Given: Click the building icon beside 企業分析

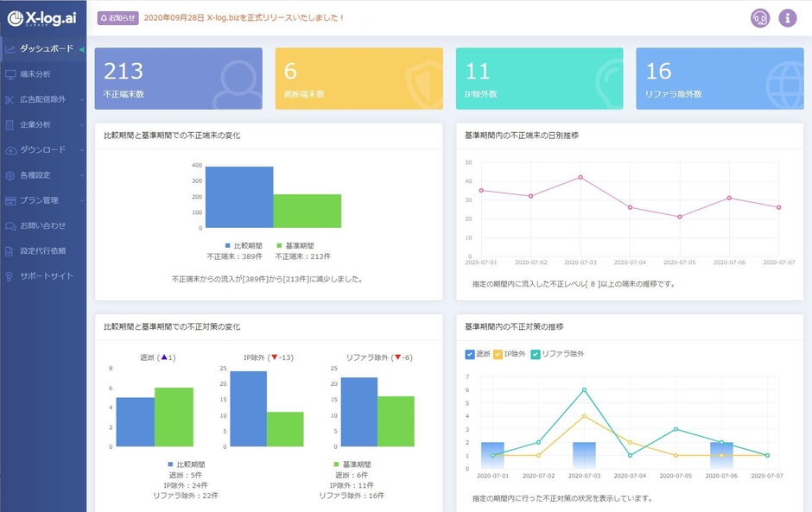Looking at the screenshot, I should pyautogui.click(x=10, y=124).
